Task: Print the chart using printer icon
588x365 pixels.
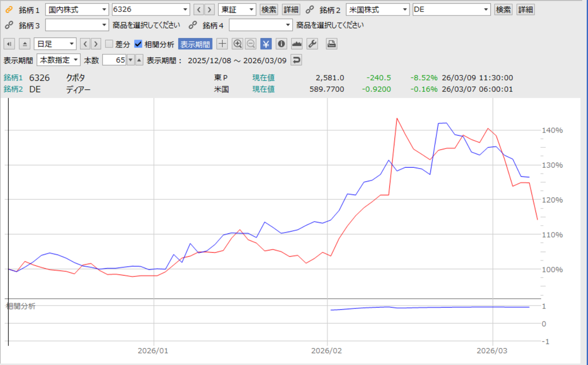Action: (332, 44)
